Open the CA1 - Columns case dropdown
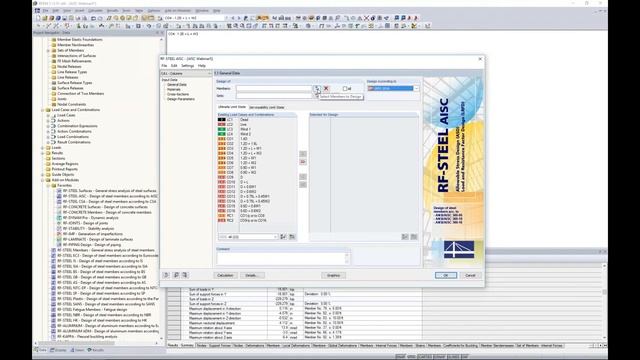The width and height of the screenshot is (640, 360). 209,73
